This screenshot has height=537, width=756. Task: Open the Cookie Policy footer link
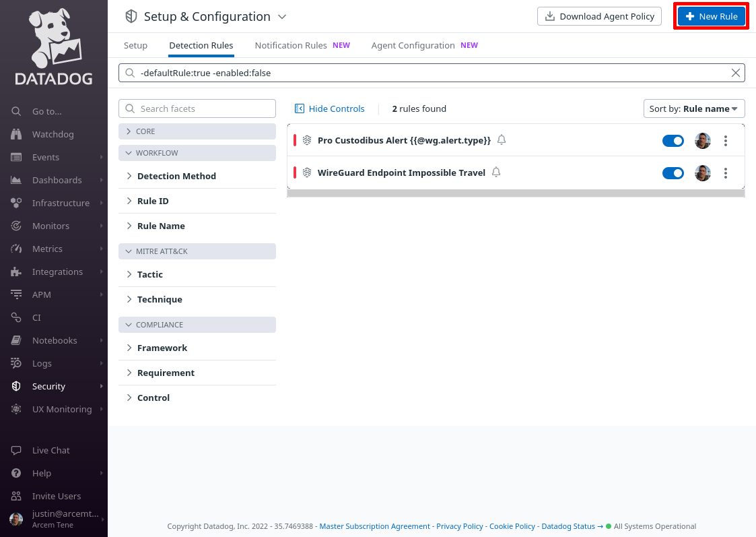(x=512, y=526)
